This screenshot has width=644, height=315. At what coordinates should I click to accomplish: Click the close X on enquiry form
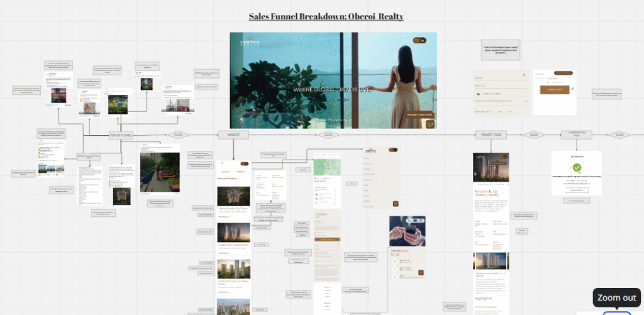(525, 74)
